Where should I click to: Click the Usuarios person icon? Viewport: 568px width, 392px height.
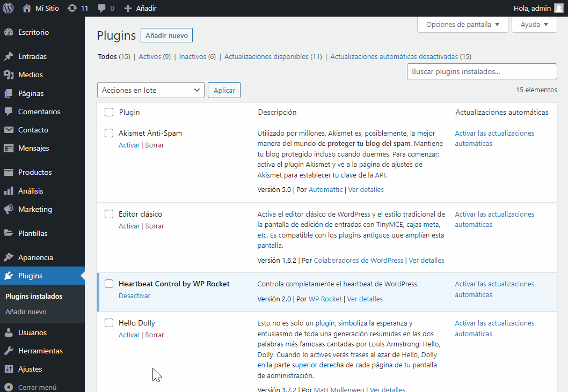coord(9,332)
